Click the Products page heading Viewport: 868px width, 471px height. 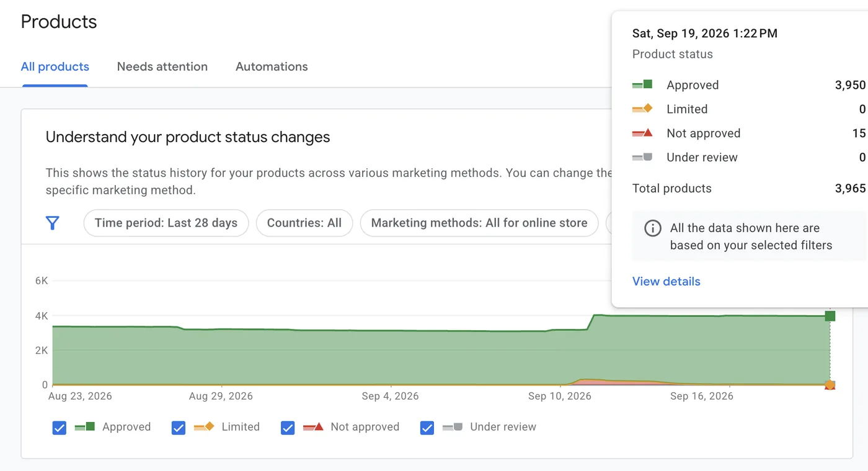pos(59,22)
